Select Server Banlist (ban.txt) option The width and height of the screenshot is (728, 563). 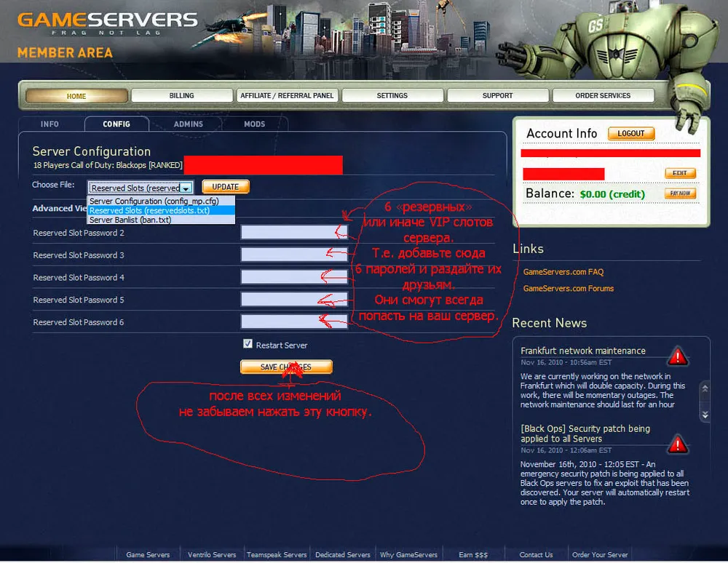point(161,220)
